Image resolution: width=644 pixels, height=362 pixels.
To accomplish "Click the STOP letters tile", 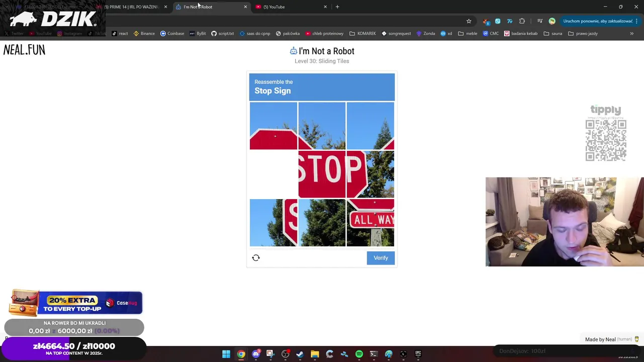I will [322, 174].
